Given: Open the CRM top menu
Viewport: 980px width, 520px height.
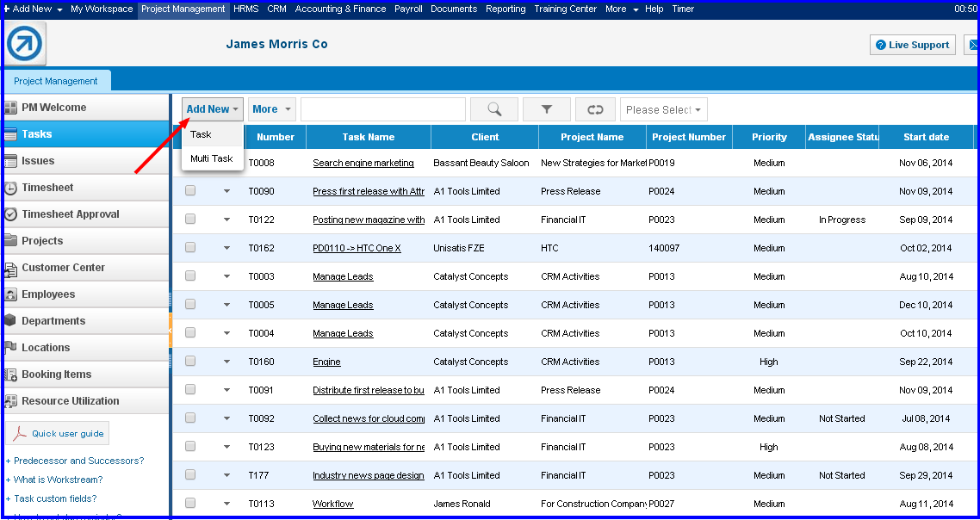Looking at the screenshot, I should click(x=277, y=9).
